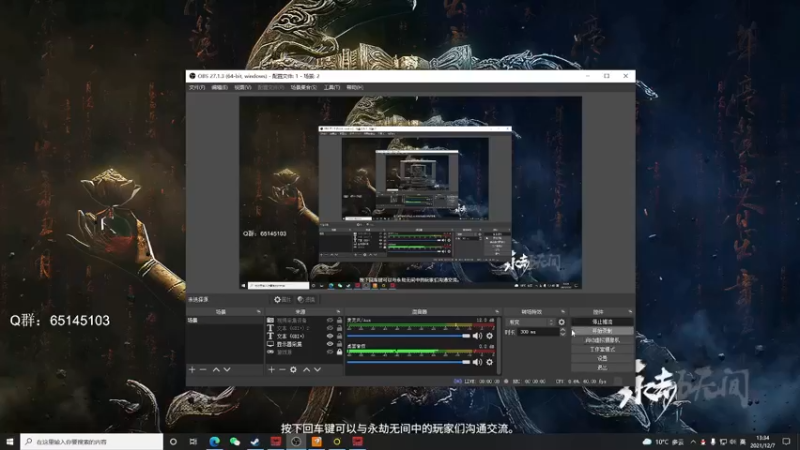
Task: Switch to OBS icon in taskbar
Action: pyautogui.click(x=296, y=441)
